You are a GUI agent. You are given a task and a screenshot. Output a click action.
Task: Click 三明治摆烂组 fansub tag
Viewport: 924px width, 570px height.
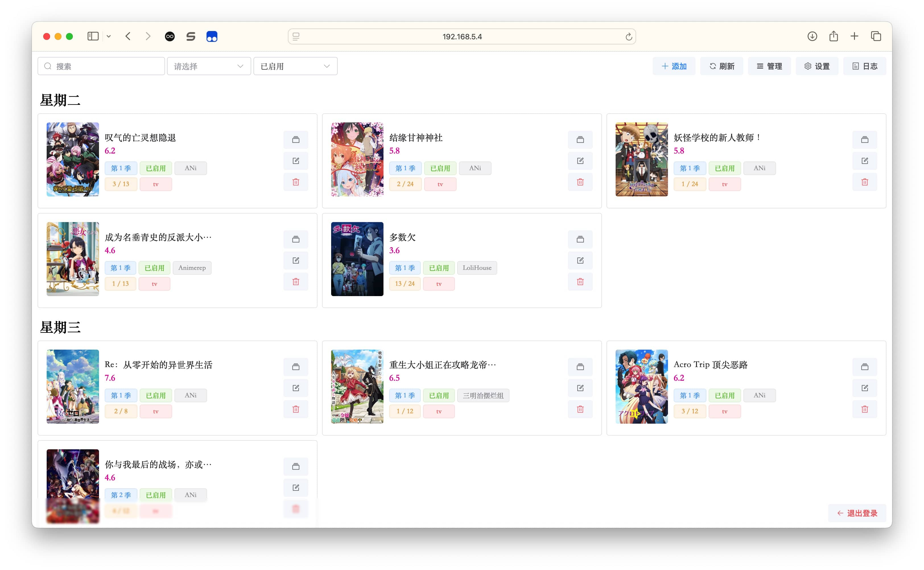tap(482, 395)
